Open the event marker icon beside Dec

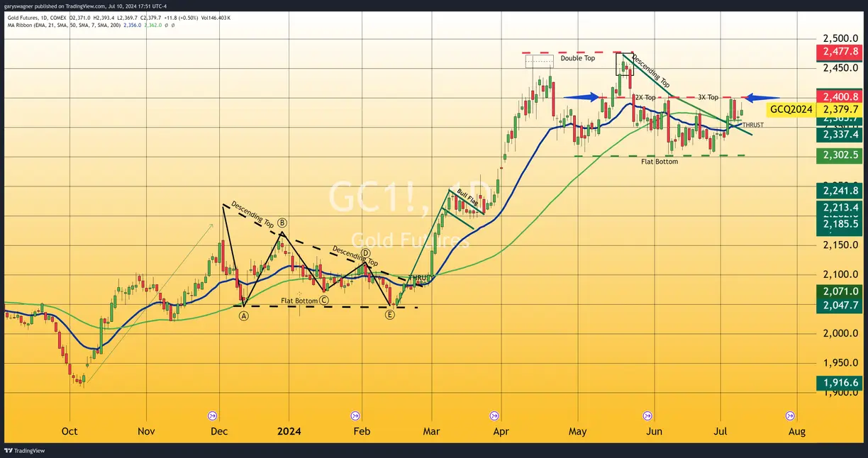coord(211,415)
